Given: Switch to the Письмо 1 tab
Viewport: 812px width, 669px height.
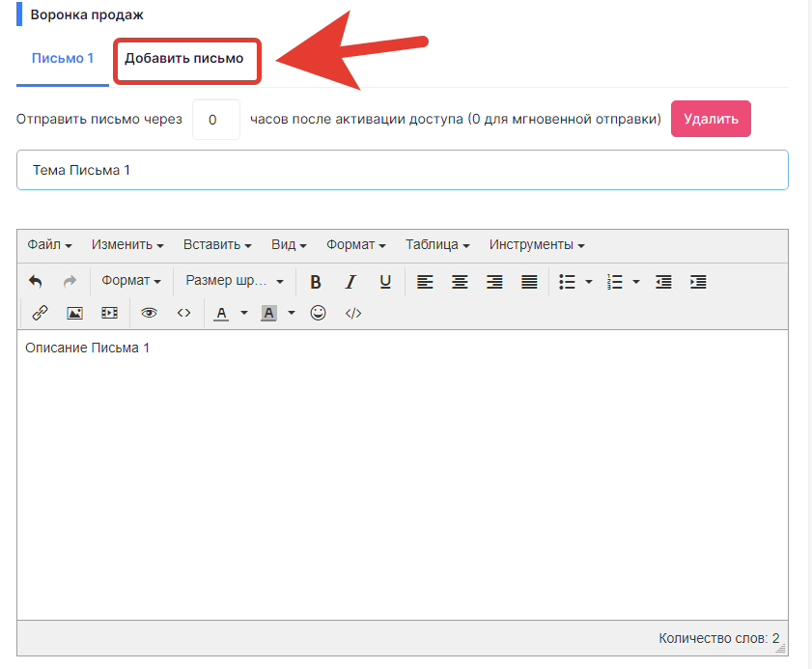Looking at the screenshot, I should tap(63, 58).
